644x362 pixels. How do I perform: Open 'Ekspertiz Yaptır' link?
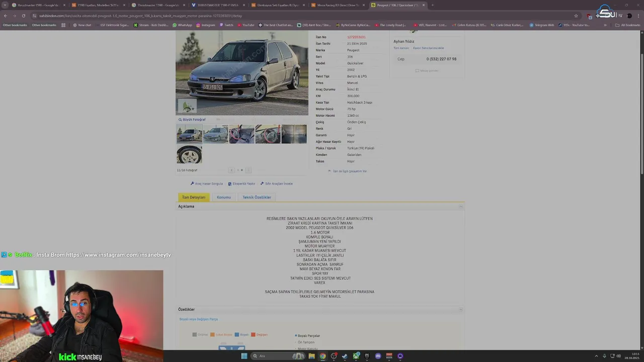(x=242, y=184)
